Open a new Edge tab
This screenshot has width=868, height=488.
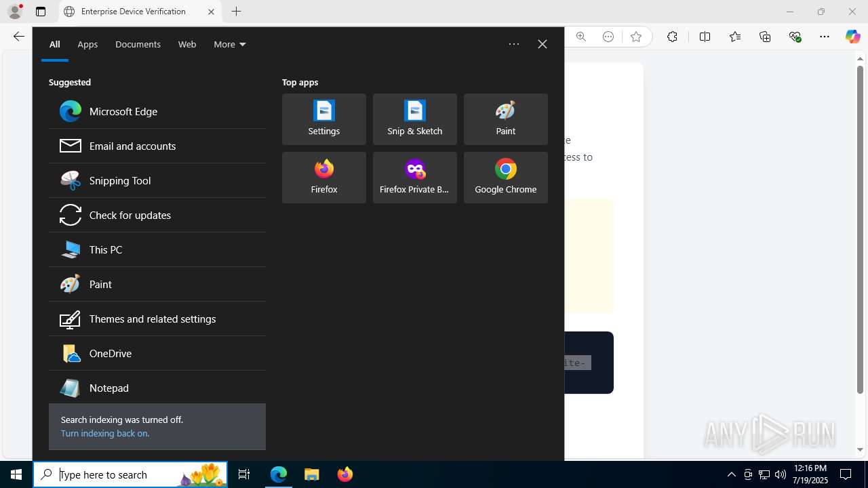236,12
